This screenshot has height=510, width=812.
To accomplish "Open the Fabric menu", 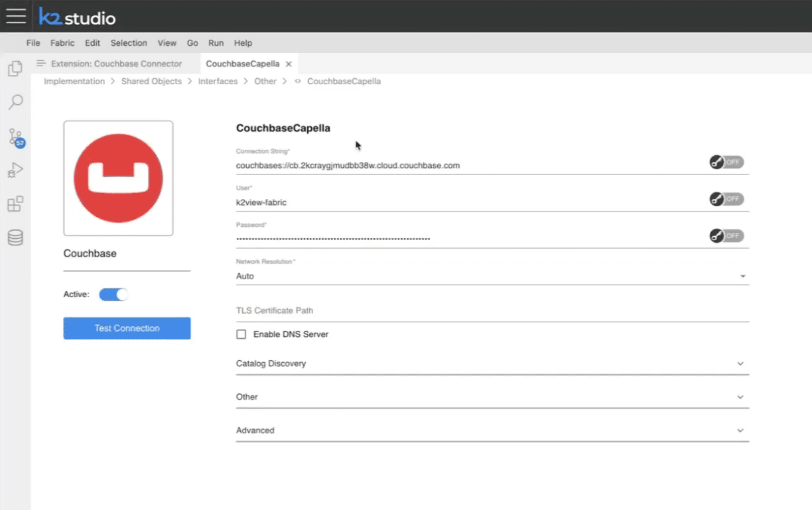I will point(62,42).
